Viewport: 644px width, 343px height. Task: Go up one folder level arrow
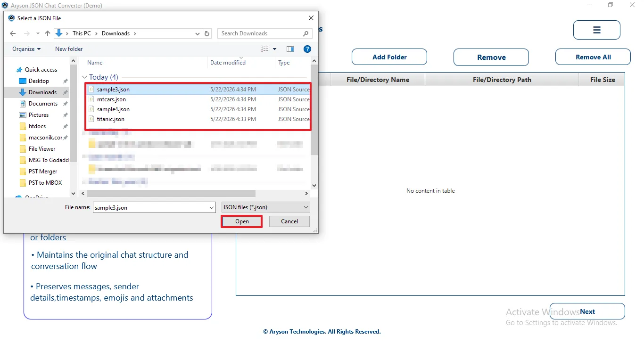48,33
